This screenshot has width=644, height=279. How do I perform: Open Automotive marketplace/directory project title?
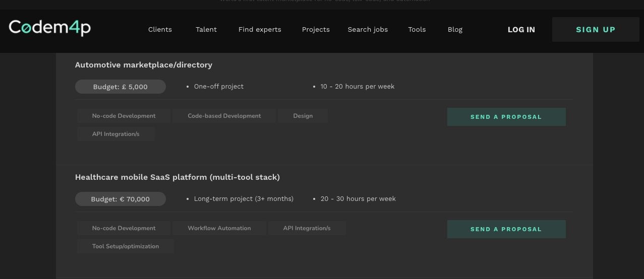pos(144,65)
